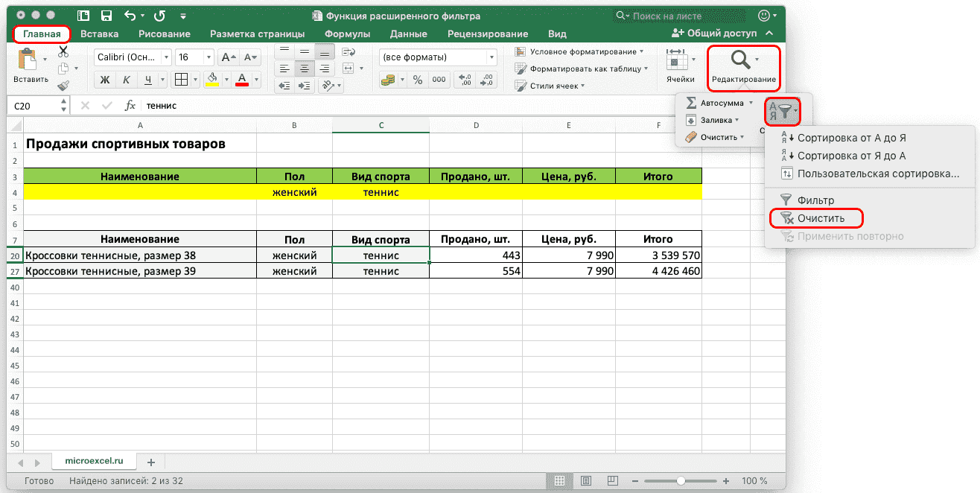Click the Format Painter brush icon

point(63,86)
